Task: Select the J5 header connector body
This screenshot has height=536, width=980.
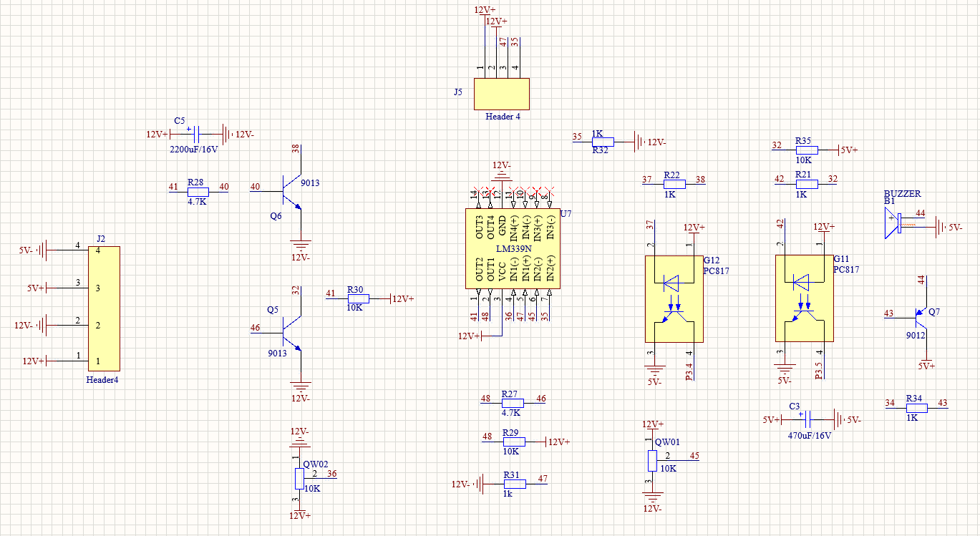Action: click(502, 94)
